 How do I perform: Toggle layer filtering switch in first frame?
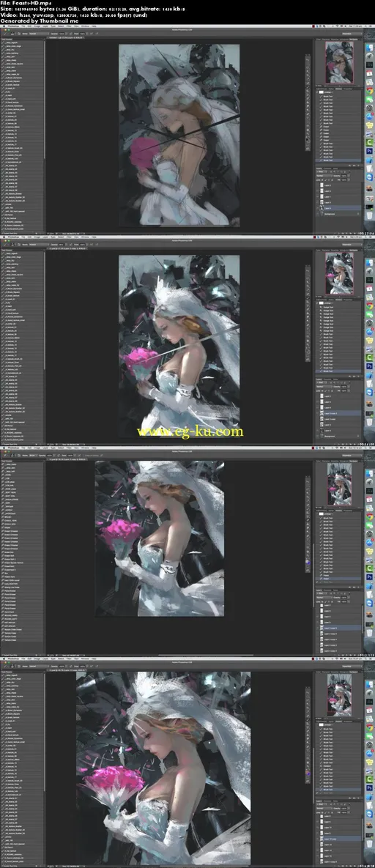coord(349,171)
